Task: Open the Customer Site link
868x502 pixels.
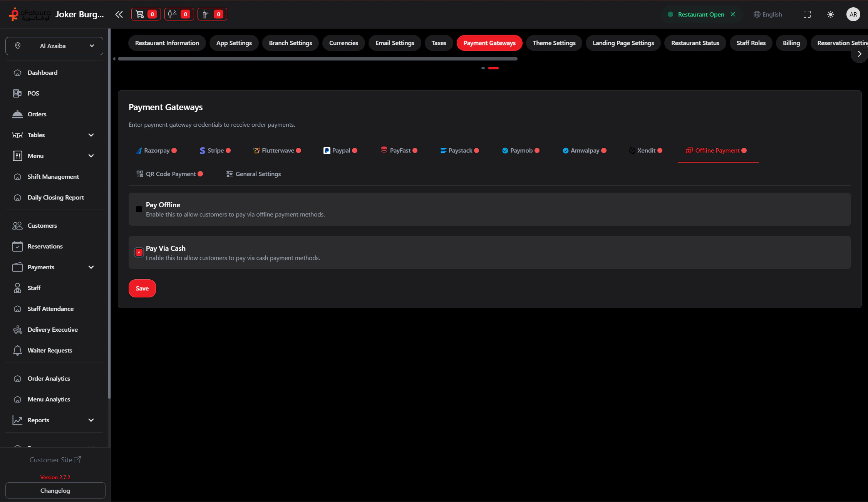Action: (x=55, y=460)
